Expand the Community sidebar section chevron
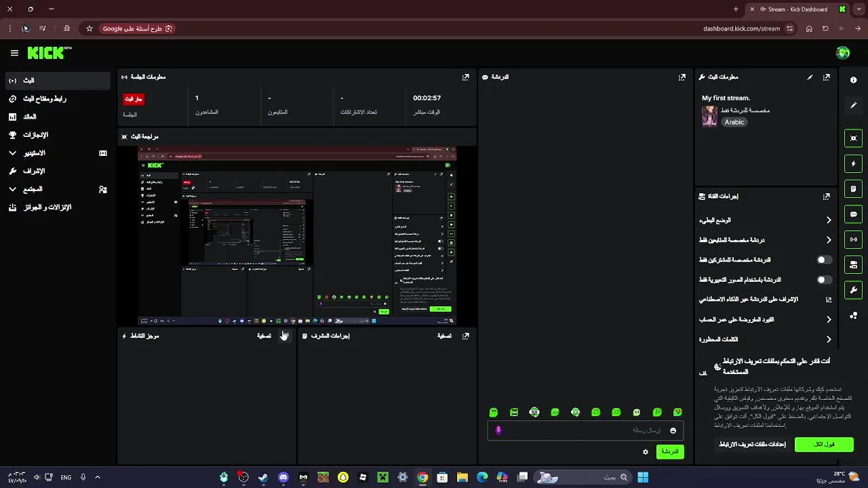The width and height of the screenshot is (868, 488). tap(13, 189)
